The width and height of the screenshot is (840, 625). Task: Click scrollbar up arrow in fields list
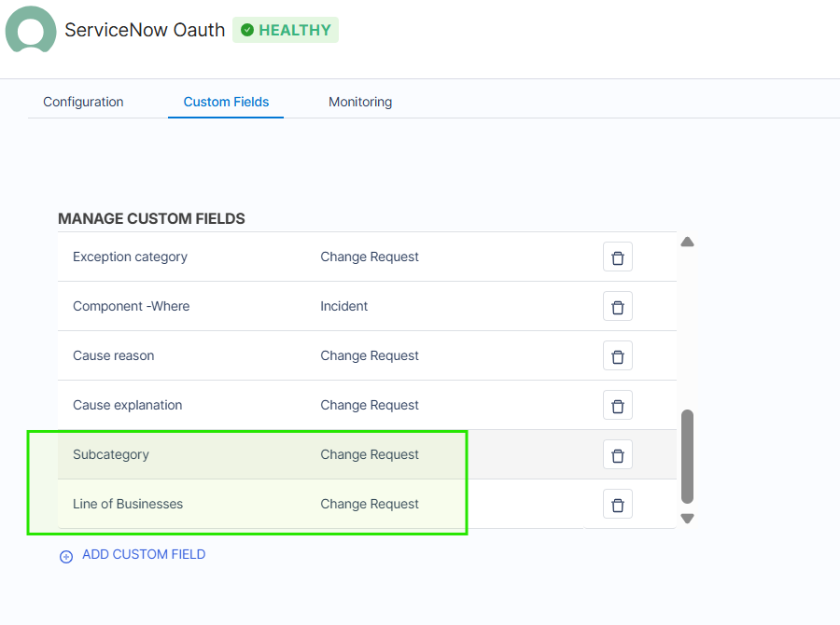[687, 243]
